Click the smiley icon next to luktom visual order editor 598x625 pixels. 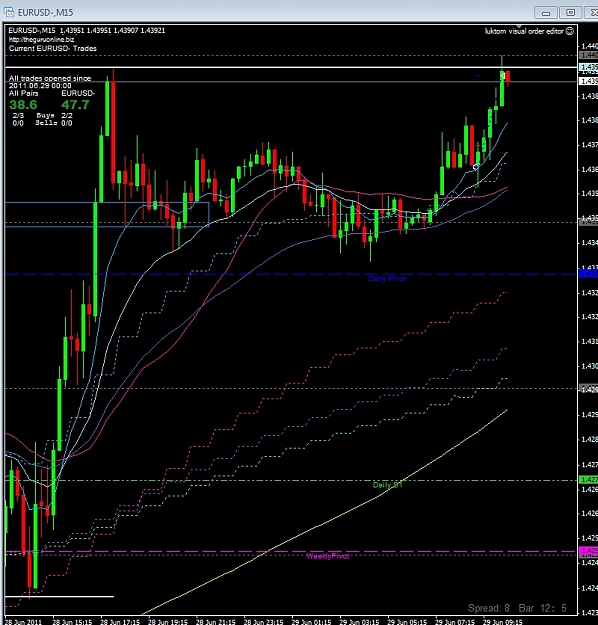tap(570, 31)
